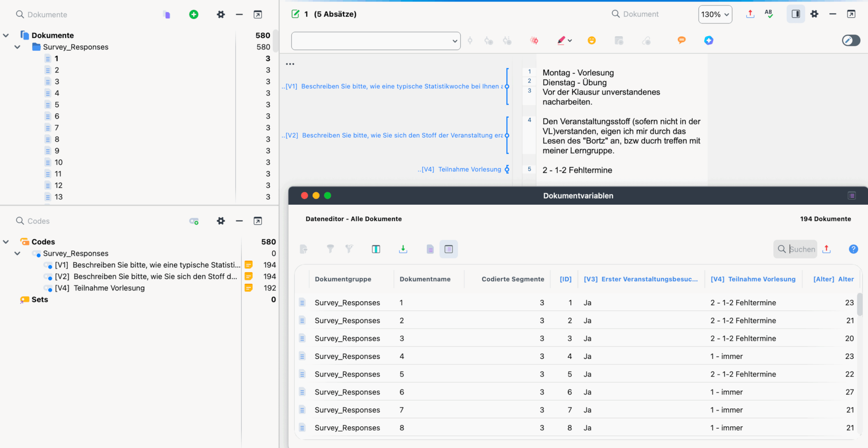Click cell '1 - immer' in row 4
Screen dimensions: 868x448
(726, 357)
